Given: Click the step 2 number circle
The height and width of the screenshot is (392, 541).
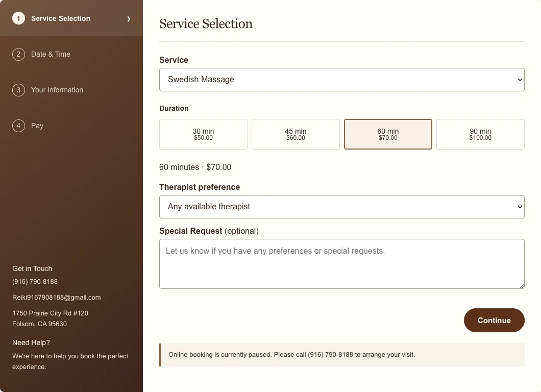Looking at the screenshot, I should [x=19, y=54].
